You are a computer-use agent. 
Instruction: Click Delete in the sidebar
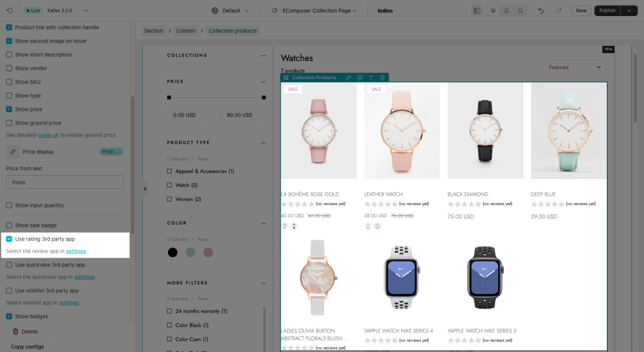(25, 331)
